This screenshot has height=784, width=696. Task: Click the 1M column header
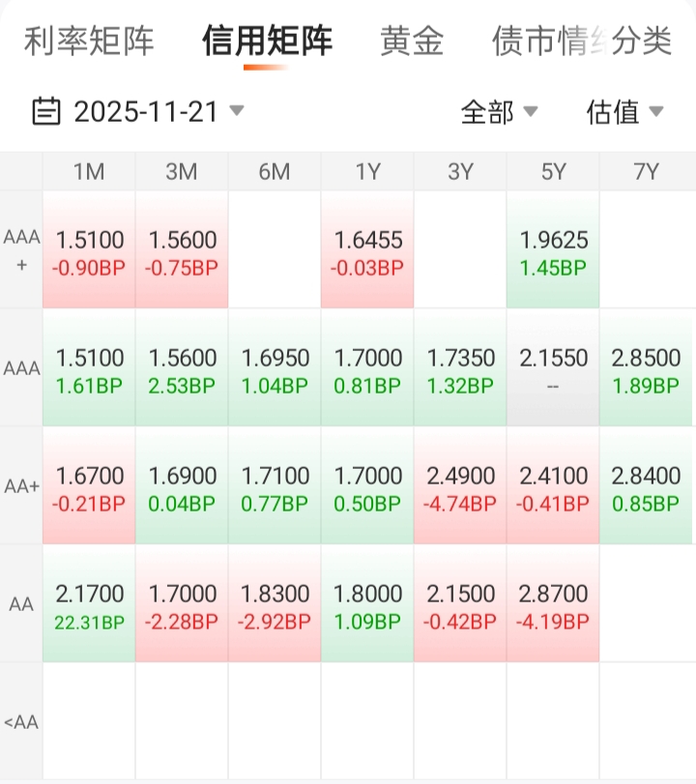tap(89, 172)
